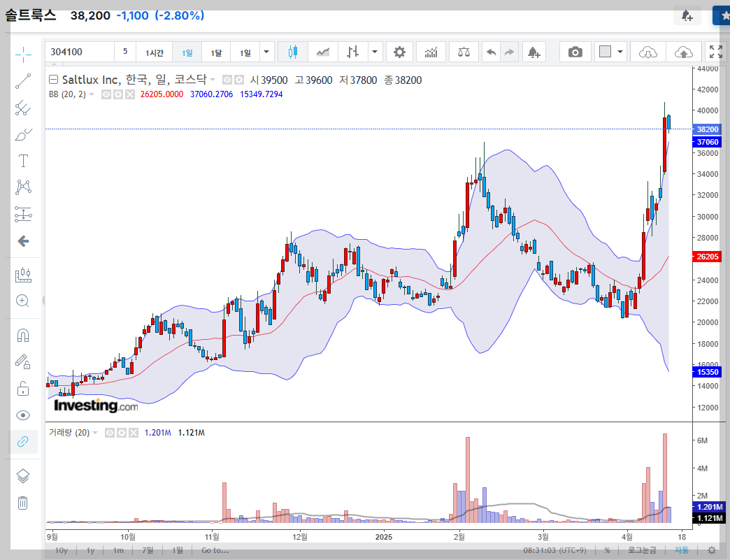Toggle percent scale button
Image resolution: width=730 pixels, height=560 pixels.
(x=607, y=550)
